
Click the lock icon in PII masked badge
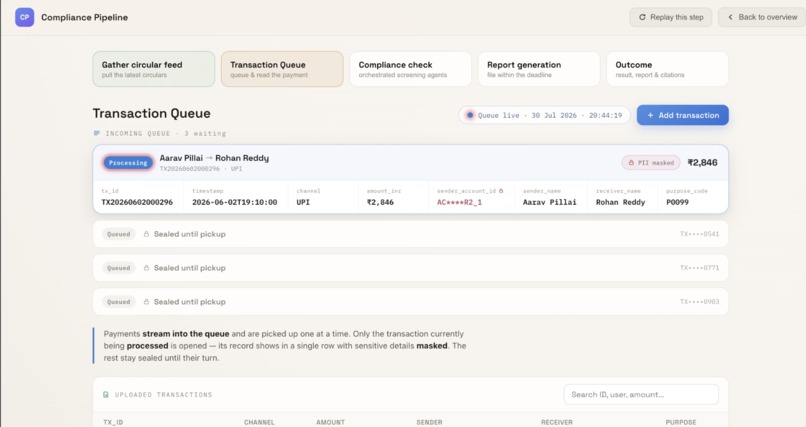click(631, 162)
